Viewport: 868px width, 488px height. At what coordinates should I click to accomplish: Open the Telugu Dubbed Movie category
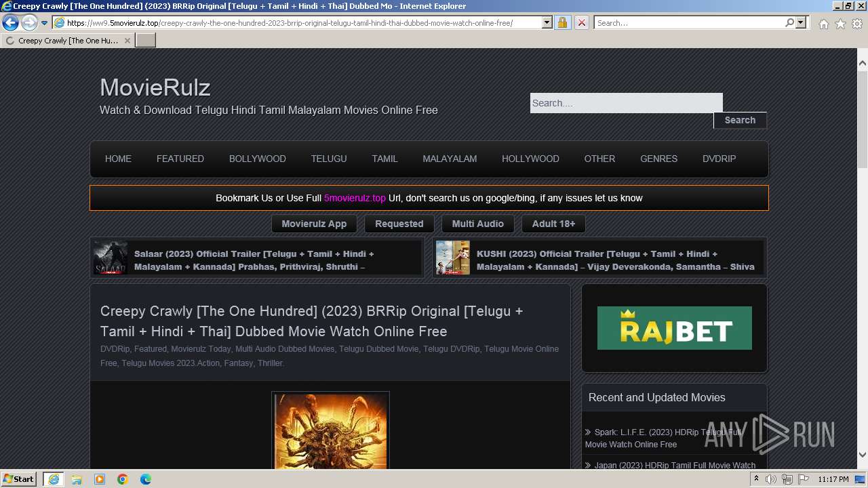(379, 349)
